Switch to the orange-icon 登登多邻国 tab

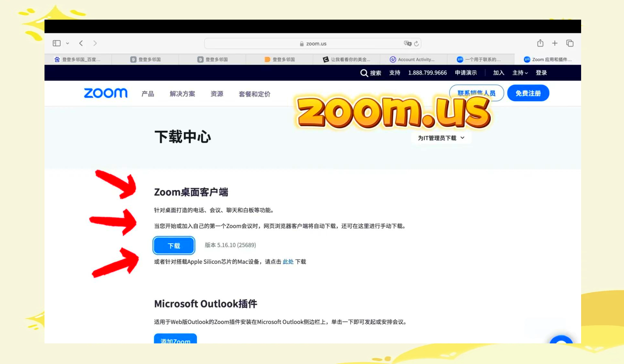pos(280,59)
